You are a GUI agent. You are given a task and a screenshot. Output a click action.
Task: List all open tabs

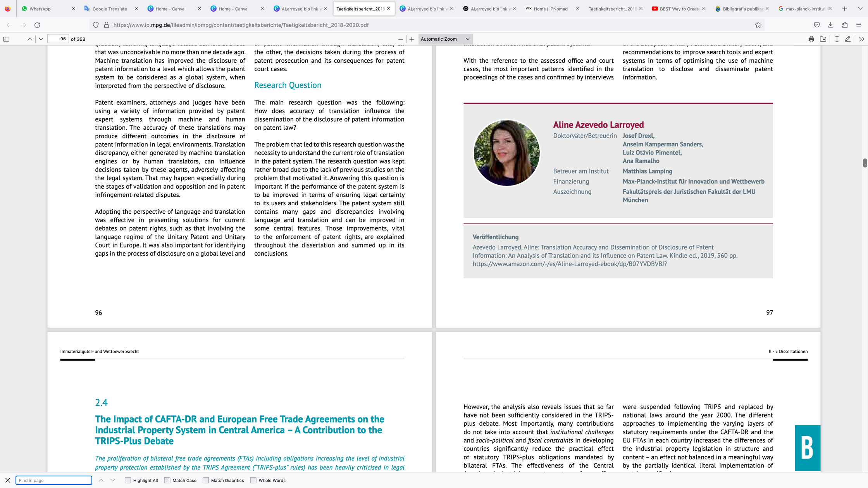860,9
